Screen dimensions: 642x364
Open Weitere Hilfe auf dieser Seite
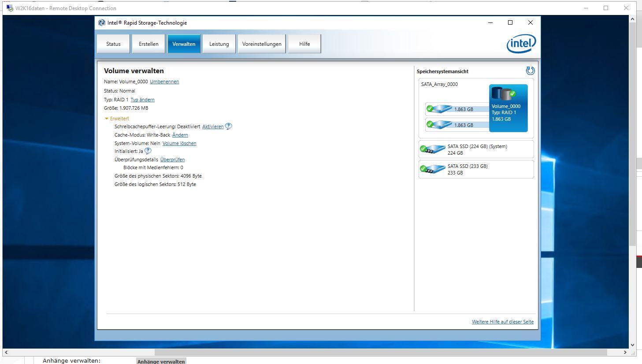(x=503, y=322)
